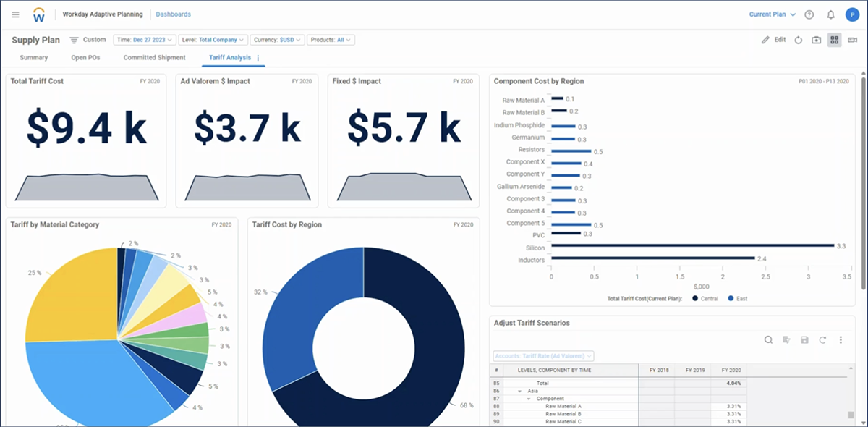
Task: Click the Workday logo icon
Action: click(x=39, y=14)
